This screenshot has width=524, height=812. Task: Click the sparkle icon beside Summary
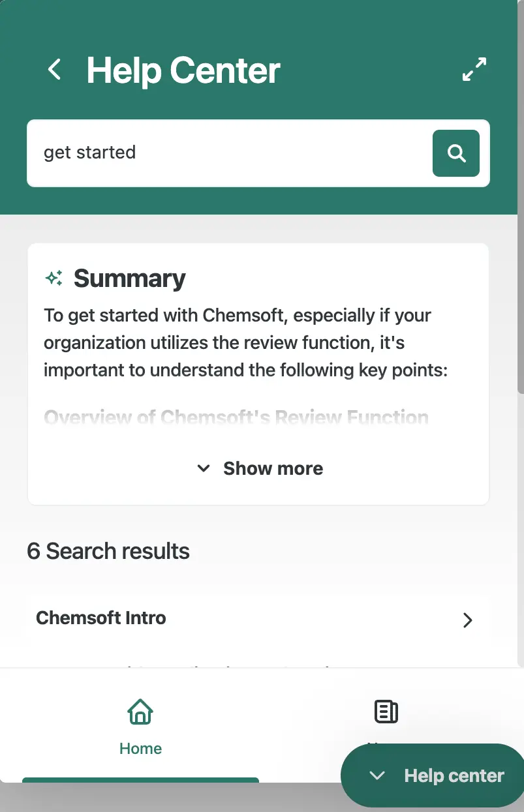click(x=54, y=278)
